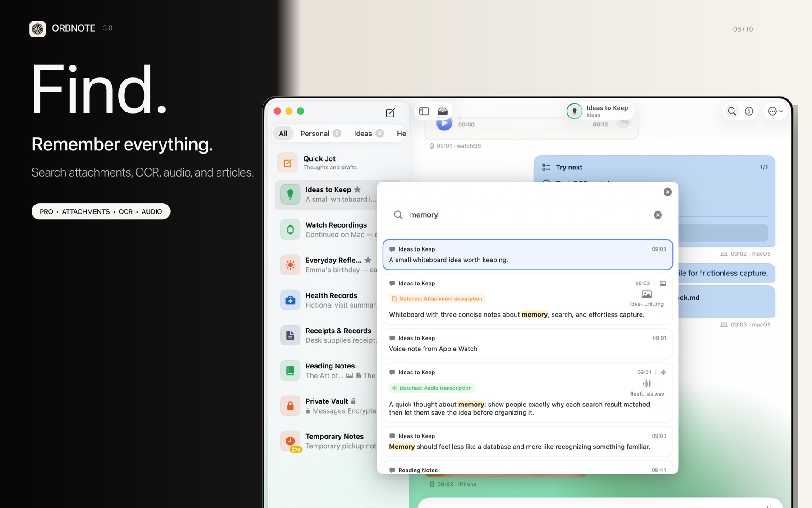Toggle the star on Everyday Reflections
The image size is (812, 508).
[368, 260]
